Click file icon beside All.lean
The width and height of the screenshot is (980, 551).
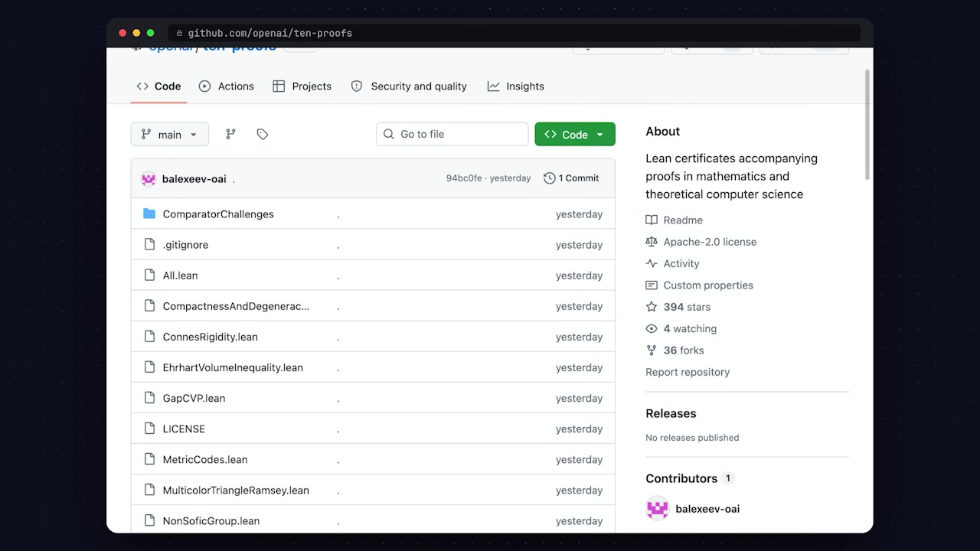click(x=149, y=275)
